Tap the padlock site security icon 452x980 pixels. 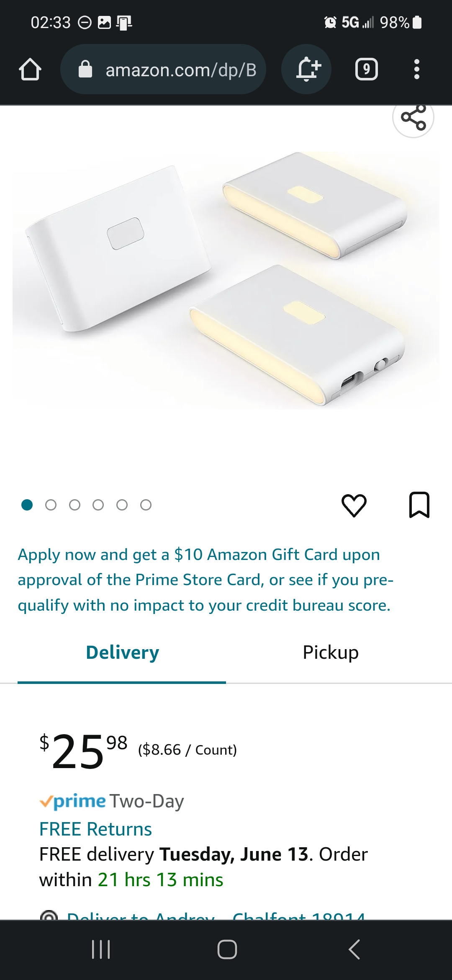point(85,70)
